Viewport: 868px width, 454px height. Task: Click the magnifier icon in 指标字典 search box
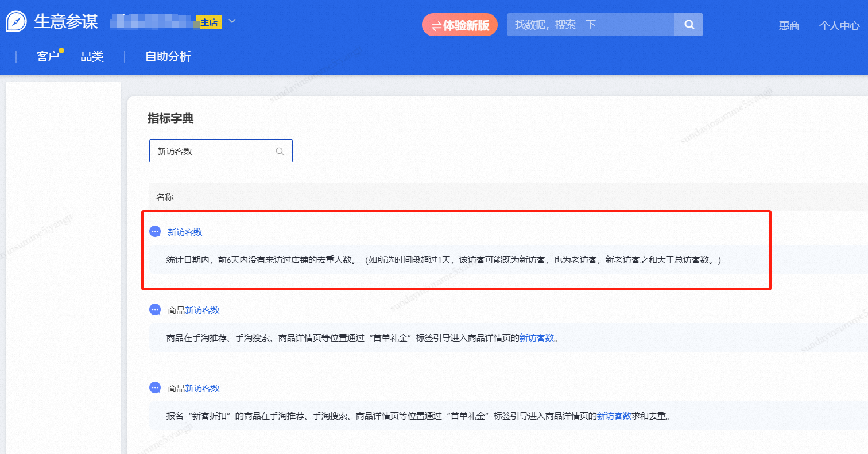click(280, 152)
